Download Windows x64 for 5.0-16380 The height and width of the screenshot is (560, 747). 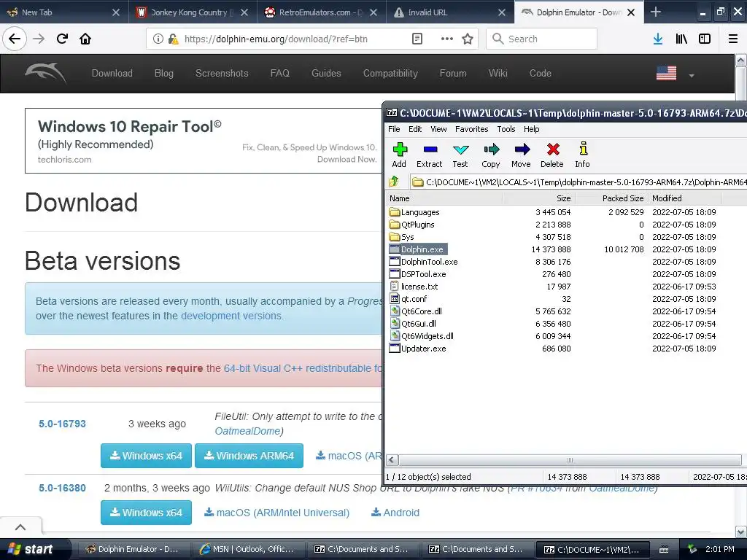pos(146,513)
